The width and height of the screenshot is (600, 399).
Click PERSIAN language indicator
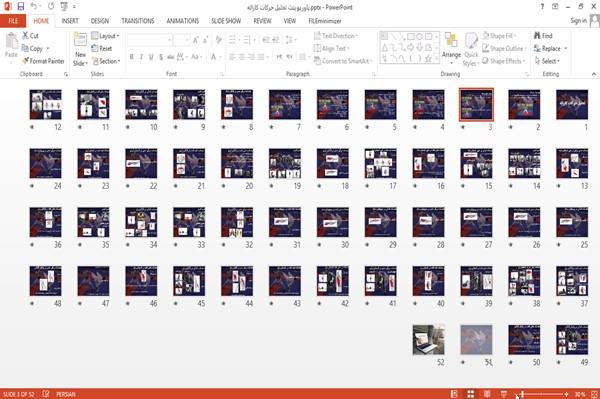(x=66, y=394)
